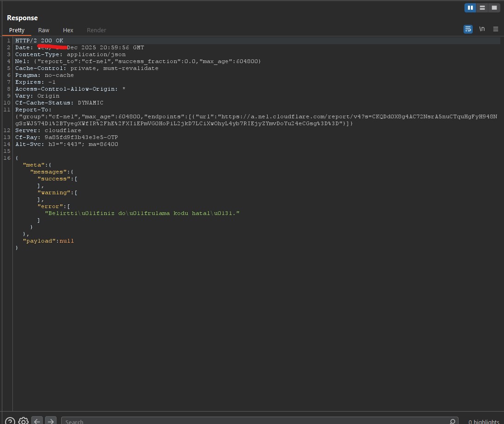The width and height of the screenshot is (504, 424).
Task: Click the "success" JSON key
Action: [54, 179]
